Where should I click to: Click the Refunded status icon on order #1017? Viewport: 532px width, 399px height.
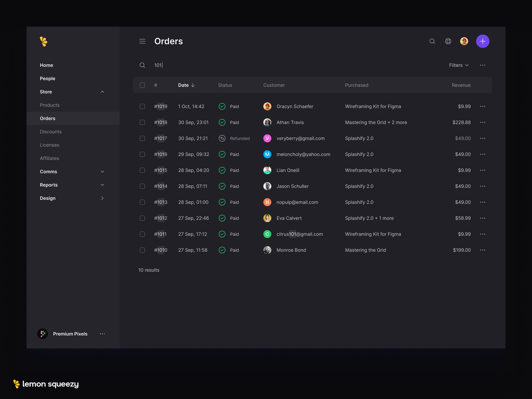222,138
